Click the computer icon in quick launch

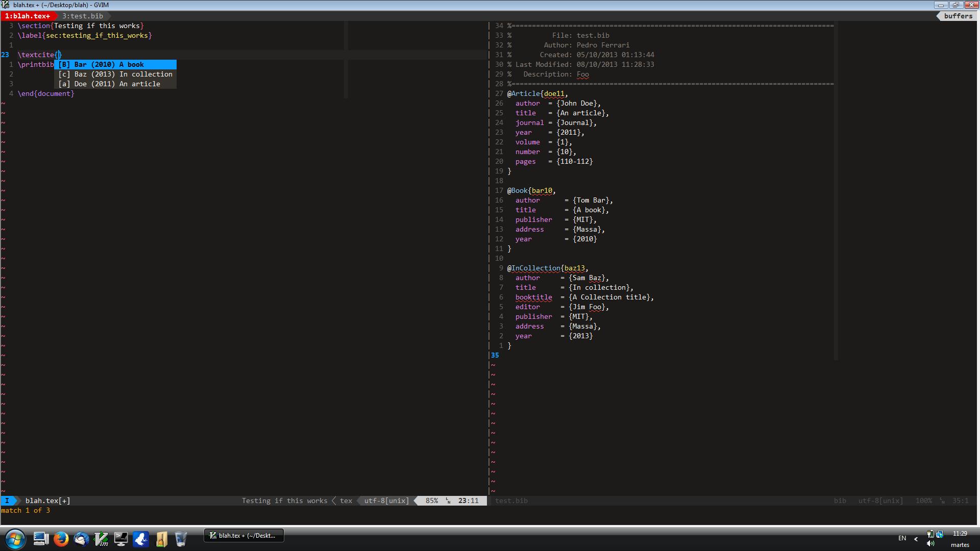coord(41,539)
